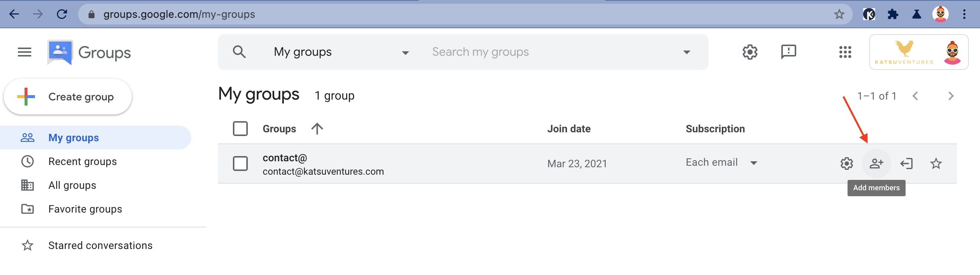Click the contact@katsuventures.com address text
Viewport: 980px width, 275px height.
coord(323,172)
